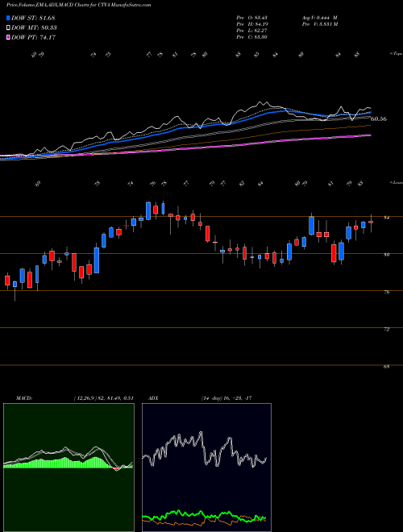Click the magenta DOW PT legend swatch

8,37
